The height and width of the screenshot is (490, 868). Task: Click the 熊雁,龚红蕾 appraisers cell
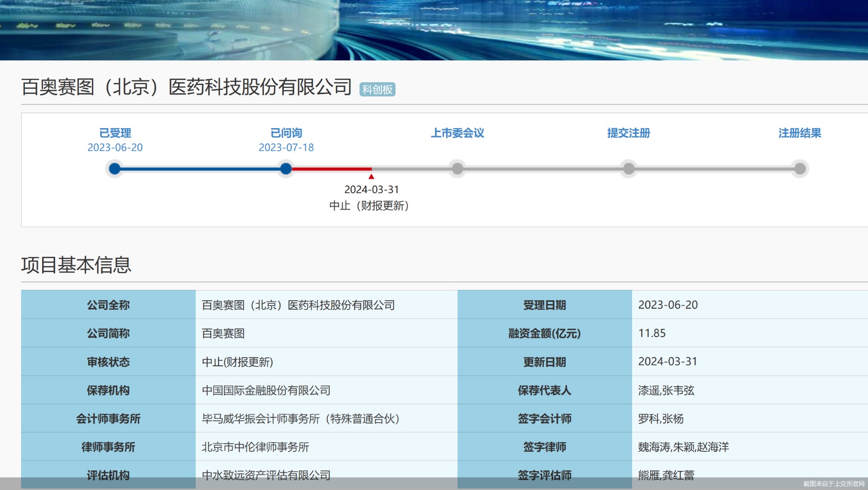click(750, 475)
